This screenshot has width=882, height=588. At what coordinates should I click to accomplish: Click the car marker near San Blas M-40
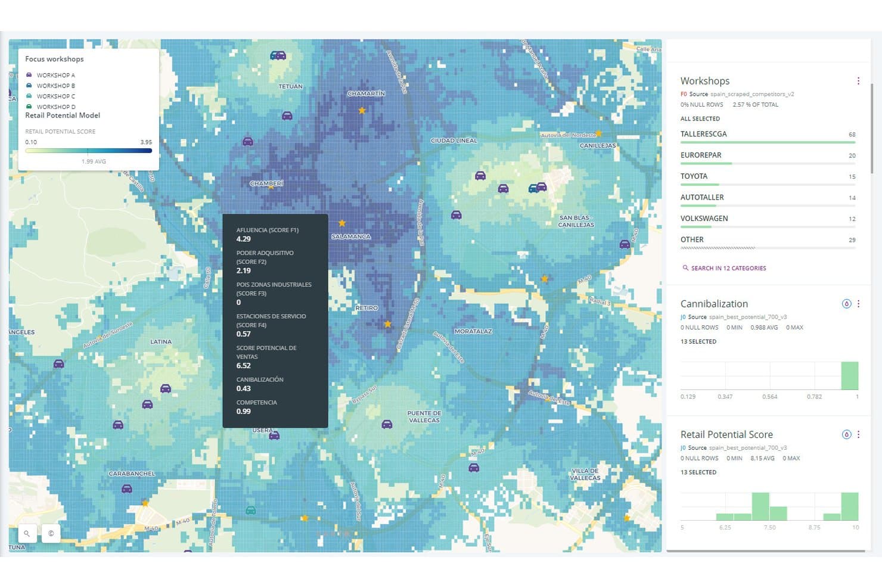click(625, 244)
